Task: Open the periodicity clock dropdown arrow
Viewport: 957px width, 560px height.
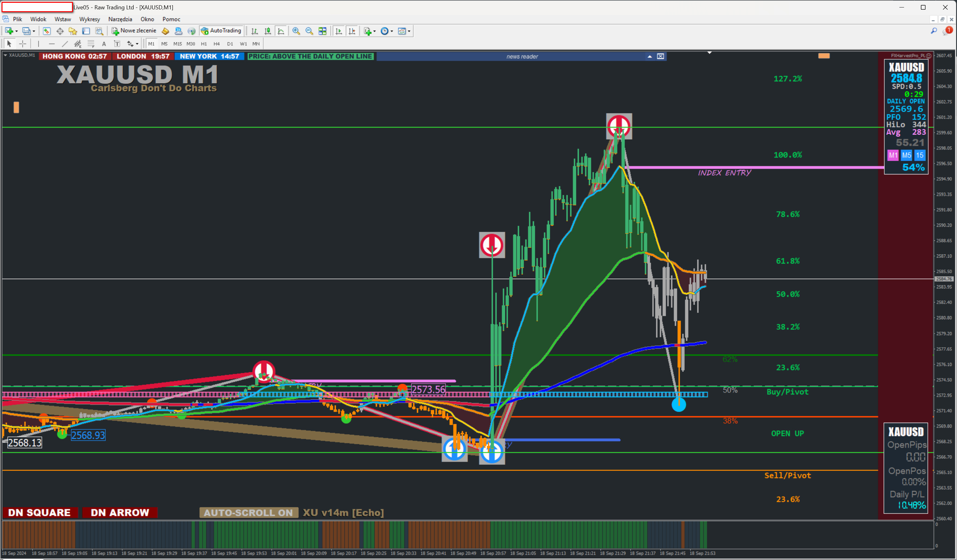Action: coord(392,31)
